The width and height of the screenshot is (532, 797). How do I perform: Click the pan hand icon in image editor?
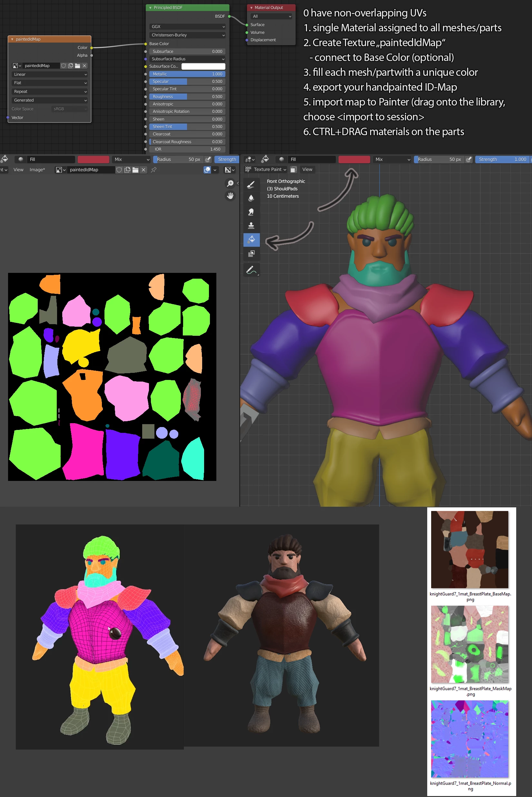tap(231, 196)
